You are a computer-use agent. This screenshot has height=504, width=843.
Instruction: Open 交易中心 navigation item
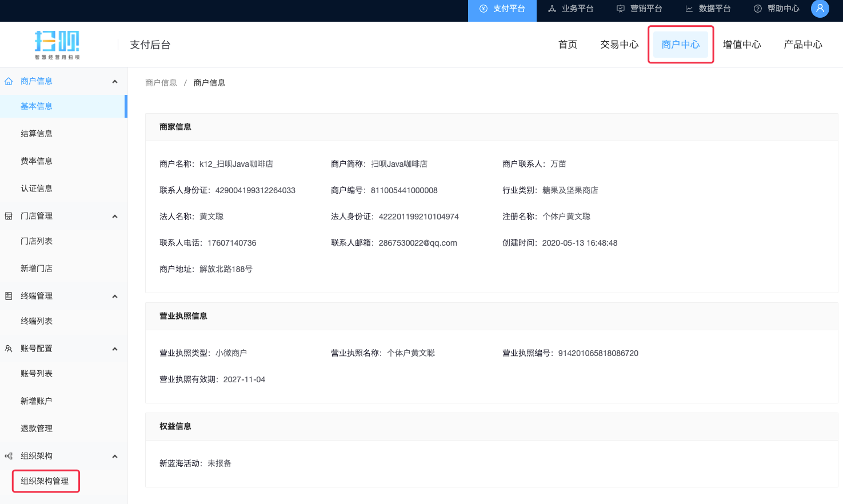[619, 45]
